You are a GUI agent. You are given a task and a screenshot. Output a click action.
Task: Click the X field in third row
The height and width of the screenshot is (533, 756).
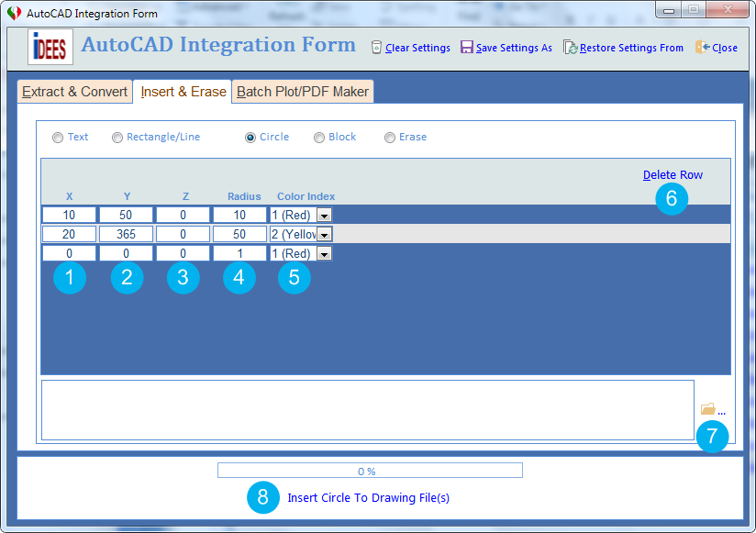(69, 253)
